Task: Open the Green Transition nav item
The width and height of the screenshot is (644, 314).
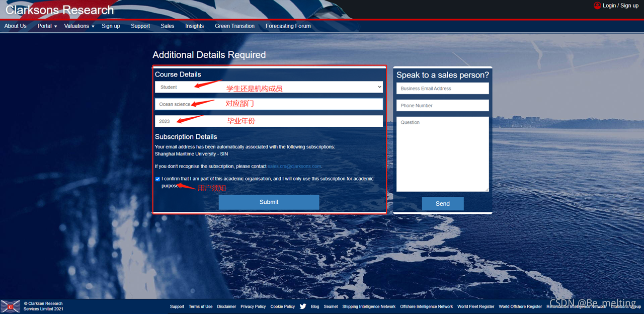Action: click(x=234, y=26)
